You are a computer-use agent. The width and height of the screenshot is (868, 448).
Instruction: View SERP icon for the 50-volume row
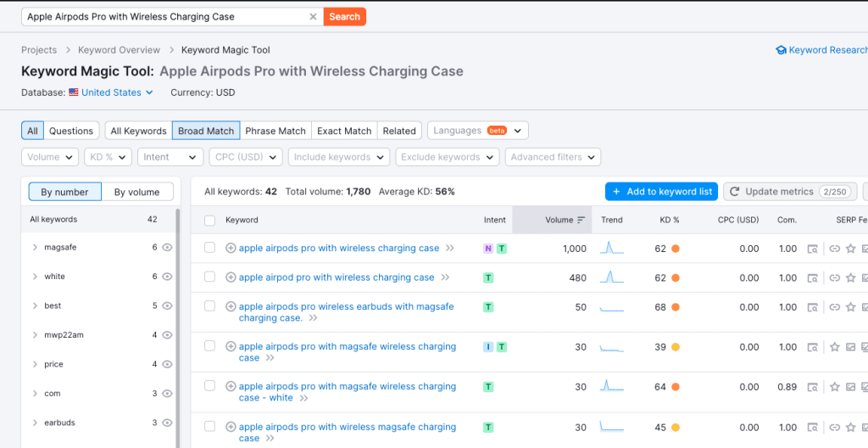pos(812,307)
